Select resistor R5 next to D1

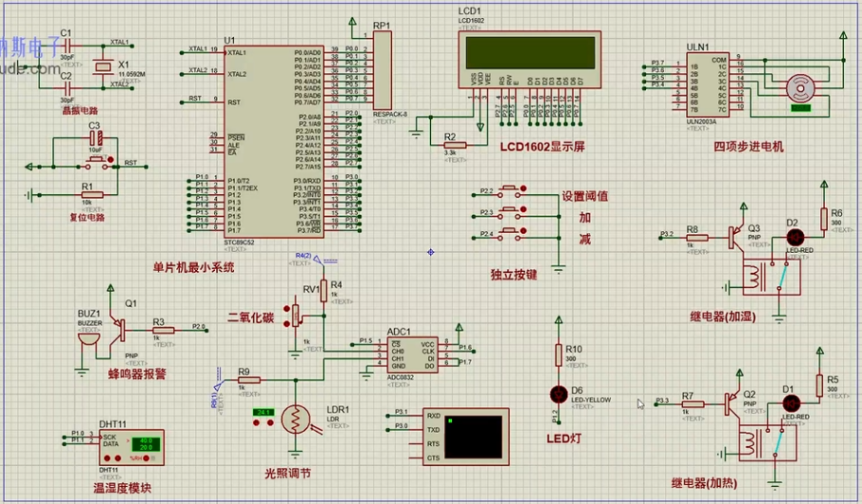click(819, 386)
